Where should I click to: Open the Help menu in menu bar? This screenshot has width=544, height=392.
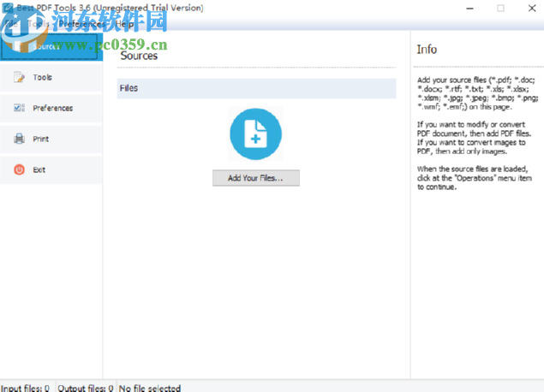coord(124,24)
